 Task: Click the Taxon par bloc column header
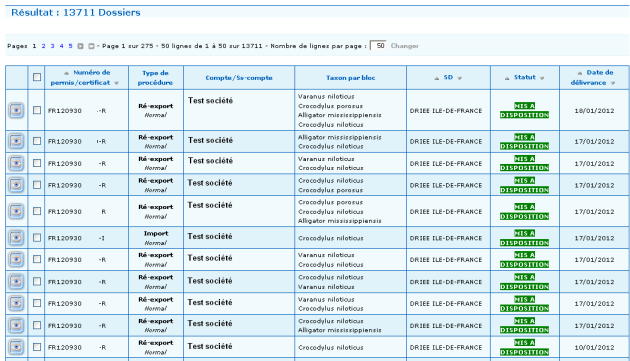point(351,78)
